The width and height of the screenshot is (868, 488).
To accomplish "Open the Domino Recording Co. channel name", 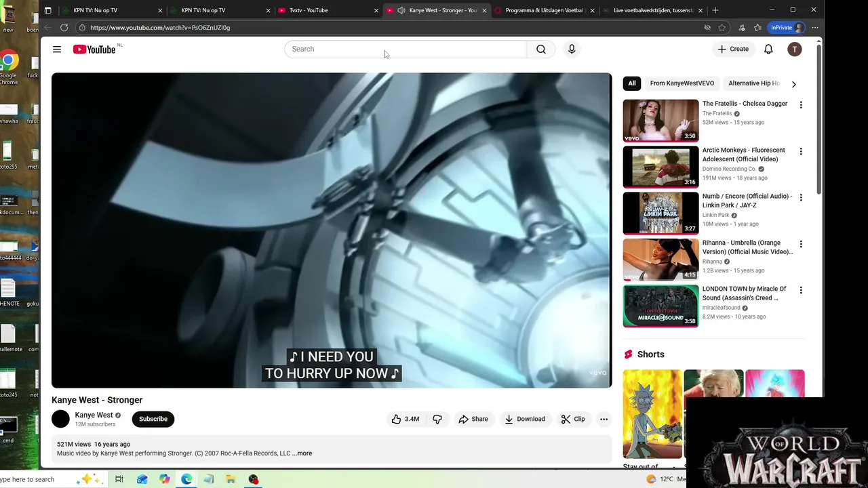I will [x=729, y=169].
